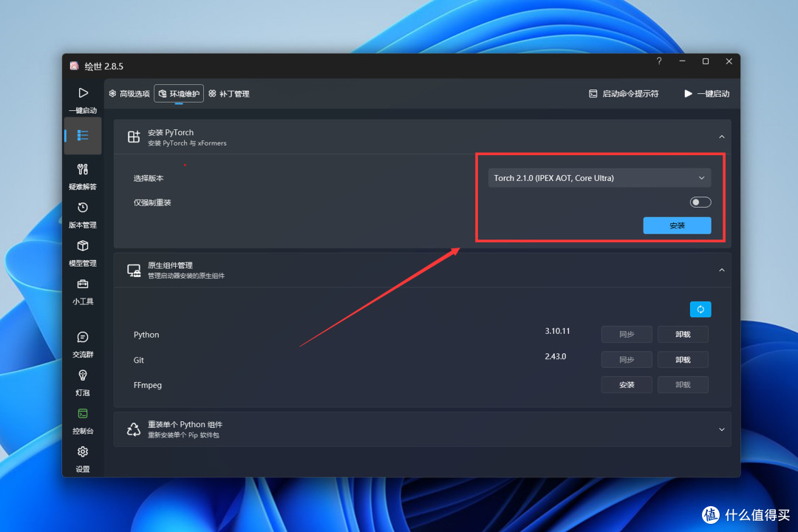Viewport: 798px width, 532px height.
Task: Collapse the 安装 PyTorch section chevron
Action: tap(722, 137)
